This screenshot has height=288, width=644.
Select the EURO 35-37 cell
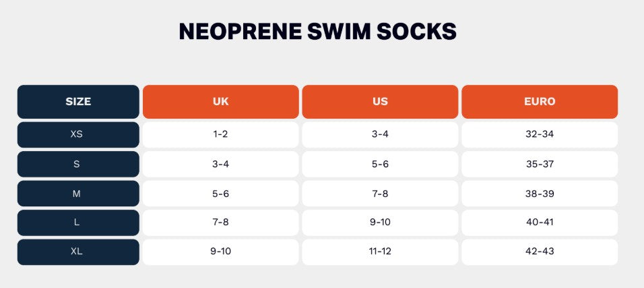540,164
